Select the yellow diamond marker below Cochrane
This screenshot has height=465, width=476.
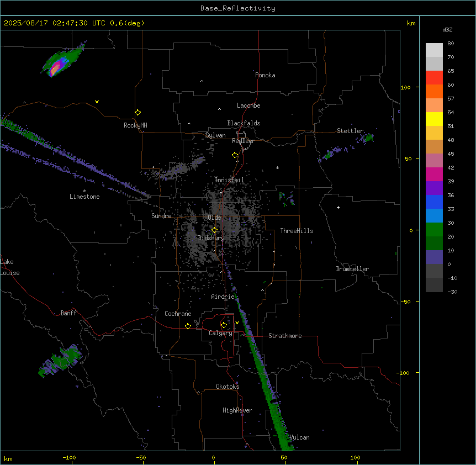188,326
